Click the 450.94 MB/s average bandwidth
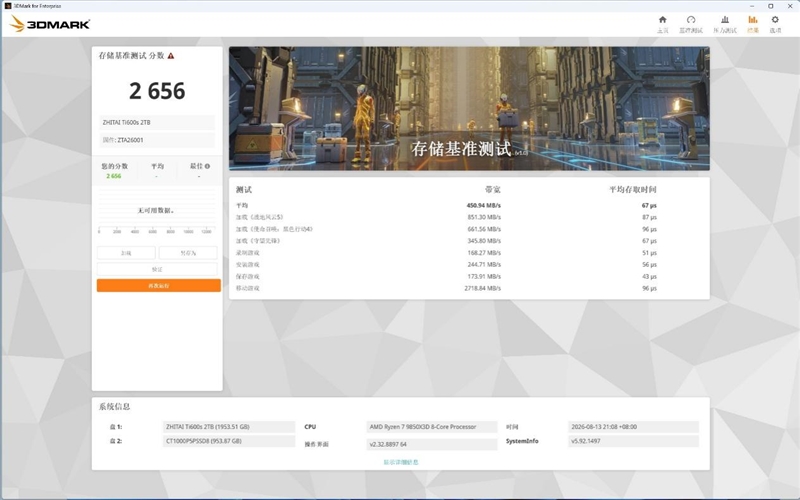The height and width of the screenshot is (500, 800). [483, 205]
